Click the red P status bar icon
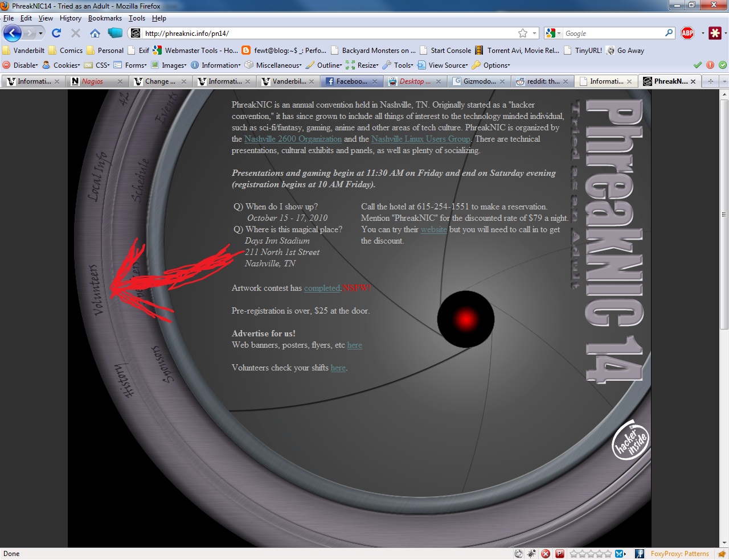The width and height of the screenshot is (729, 560). 560,554
